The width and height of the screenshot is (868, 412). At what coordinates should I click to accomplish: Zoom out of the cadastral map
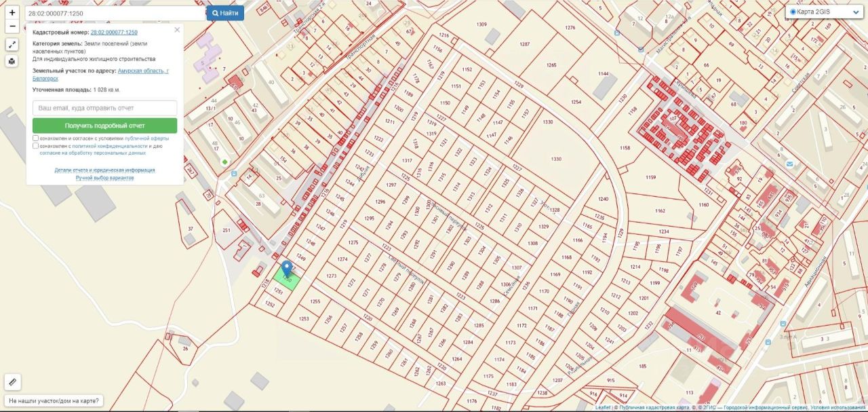click(x=12, y=26)
